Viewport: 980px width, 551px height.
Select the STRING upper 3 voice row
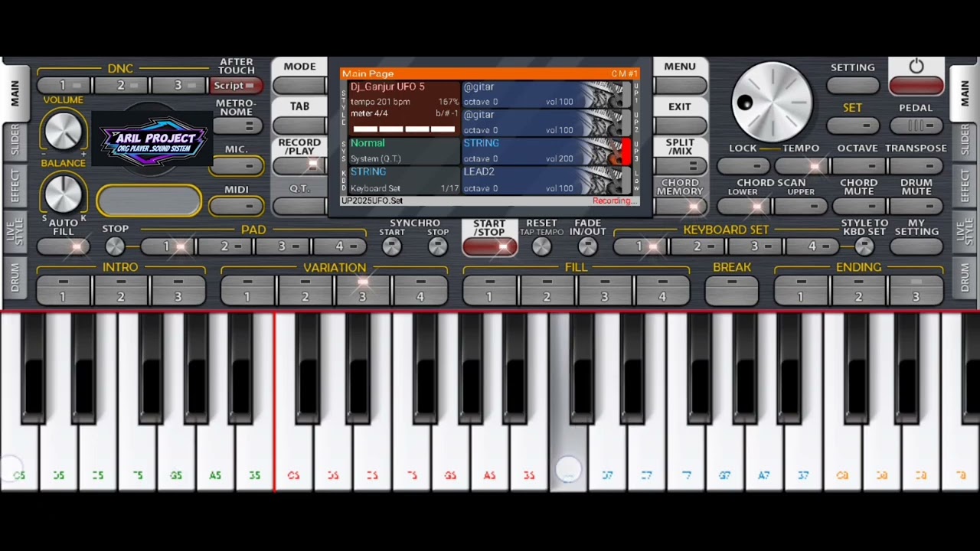click(547, 151)
